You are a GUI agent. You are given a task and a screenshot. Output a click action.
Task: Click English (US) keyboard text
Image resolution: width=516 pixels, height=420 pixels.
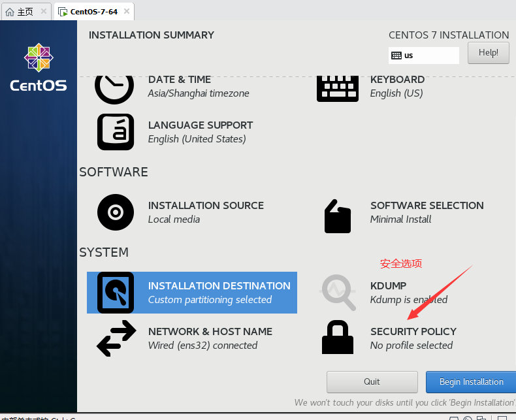[x=396, y=93]
